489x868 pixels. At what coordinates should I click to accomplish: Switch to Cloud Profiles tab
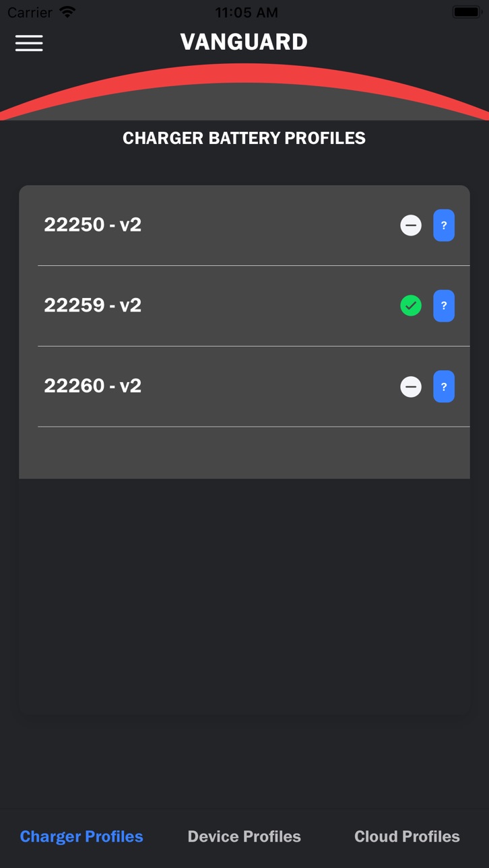(x=407, y=836)
